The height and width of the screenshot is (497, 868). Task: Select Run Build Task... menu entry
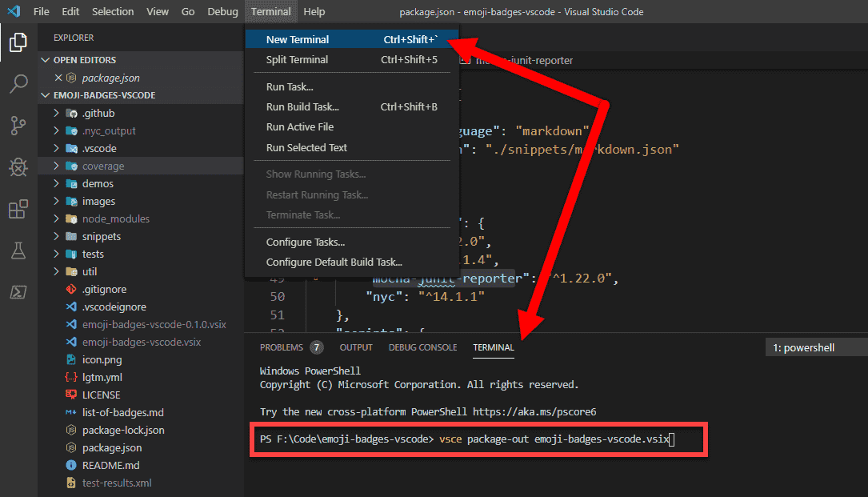click(352, 107)
